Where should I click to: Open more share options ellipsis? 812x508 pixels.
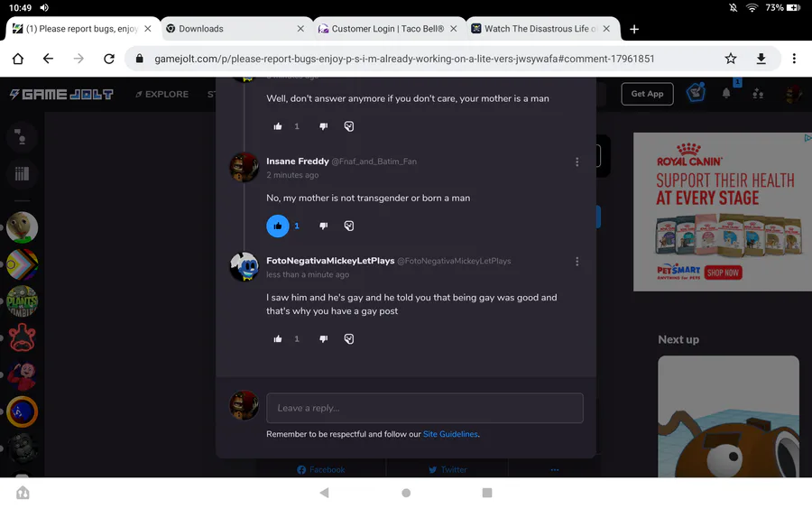tap(555, 470)
